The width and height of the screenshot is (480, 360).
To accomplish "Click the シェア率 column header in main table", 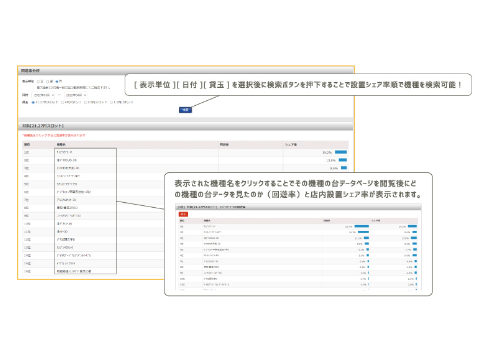I will click(291, 144).
